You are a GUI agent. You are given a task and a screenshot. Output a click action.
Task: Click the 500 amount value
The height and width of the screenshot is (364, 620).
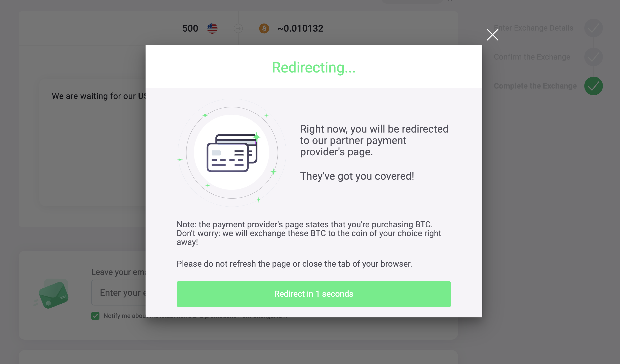(190, 28)
